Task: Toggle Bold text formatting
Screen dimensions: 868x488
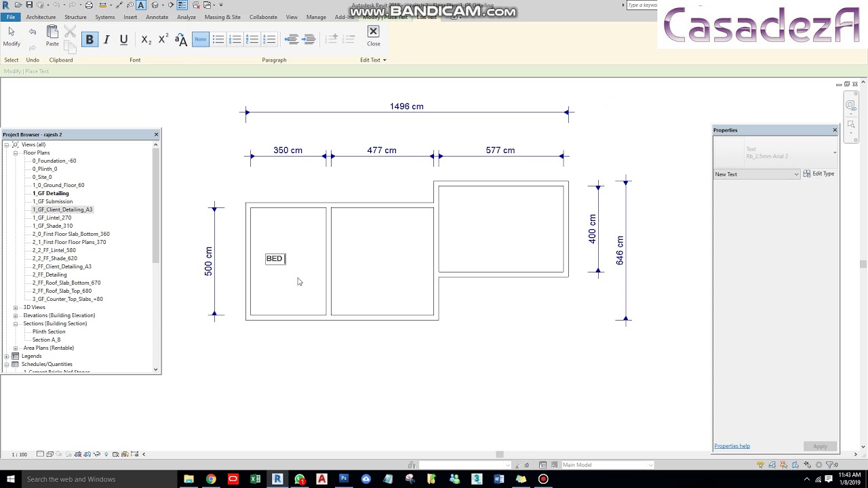Action: point(90,39)
